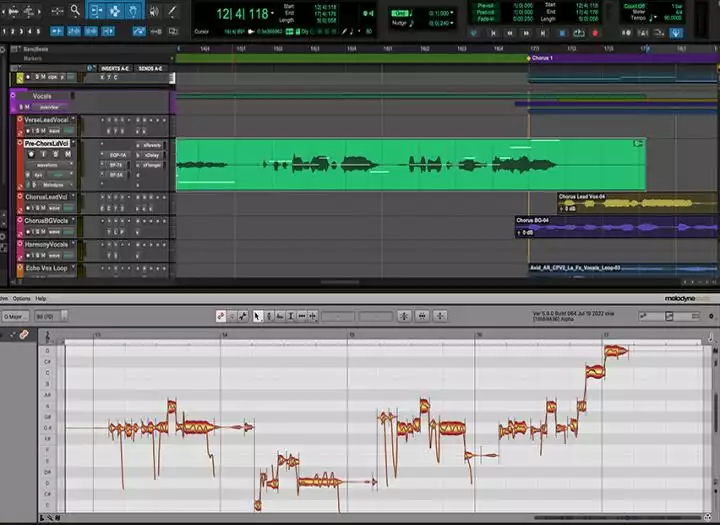This screenshot has height=525, width=720.
Task: Select Melodyne Pitch tool
Action: point(269,316)
